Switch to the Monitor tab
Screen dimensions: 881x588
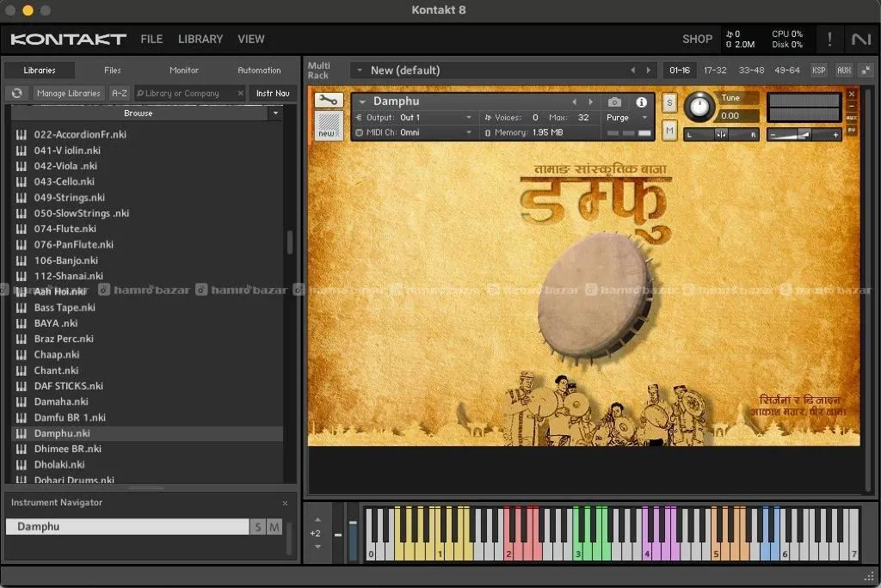pyautogui.click(x=184, y=70)
